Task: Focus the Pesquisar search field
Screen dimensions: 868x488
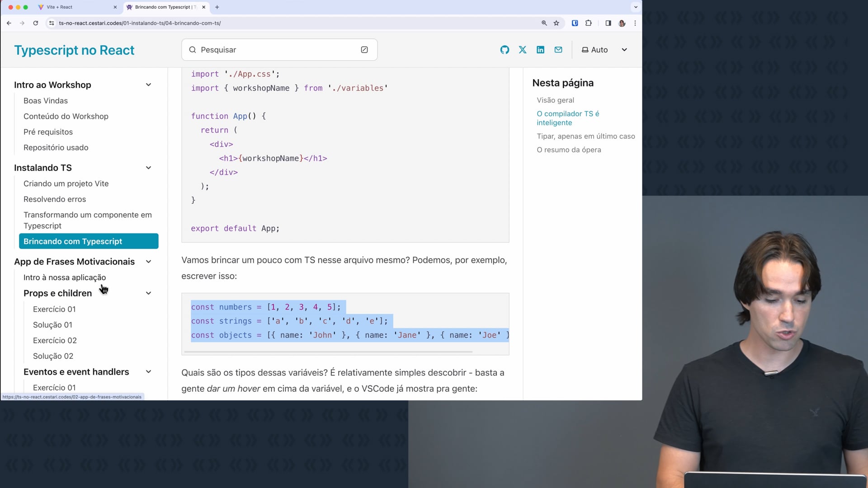Action: click(276, 50)
